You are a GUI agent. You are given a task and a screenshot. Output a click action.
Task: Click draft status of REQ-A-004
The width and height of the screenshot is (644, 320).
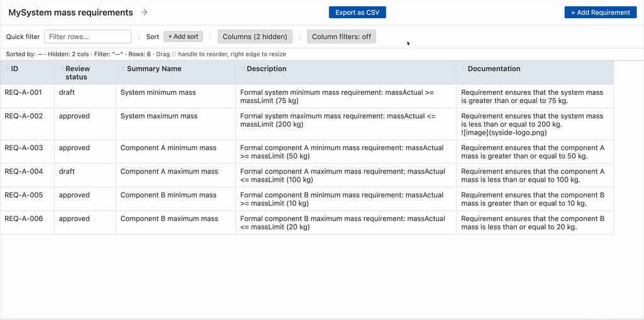(x=85, y=175)
